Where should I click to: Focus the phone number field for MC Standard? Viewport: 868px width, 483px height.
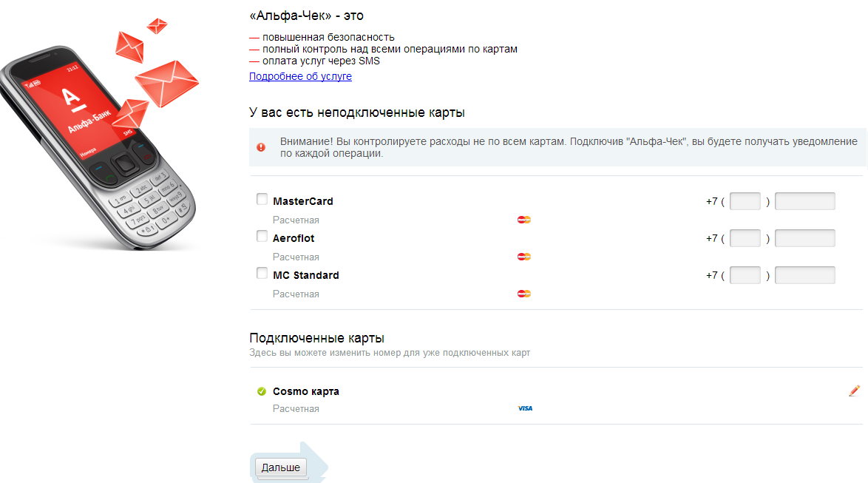click(805, 275)
